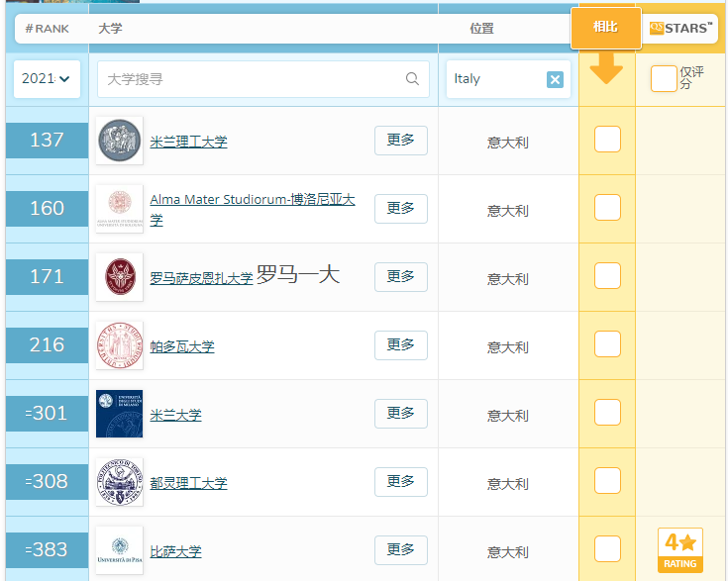Click rank number 160
The image size is (728, 581).
click(47, 209)
